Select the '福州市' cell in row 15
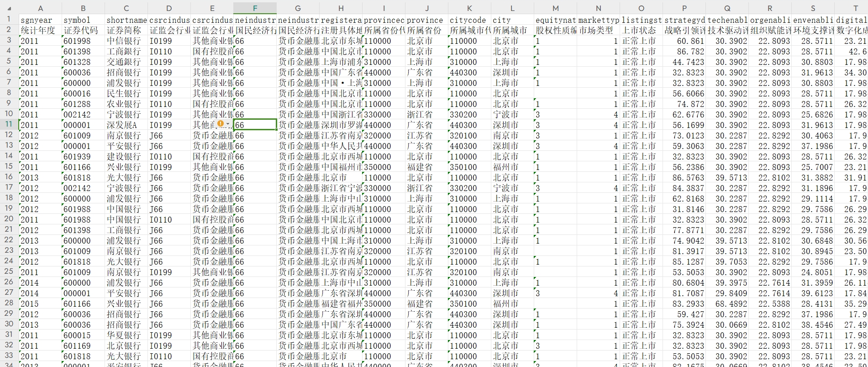This screenshot has height=367, width=868. pyautogui.click(x=512, y=167)
